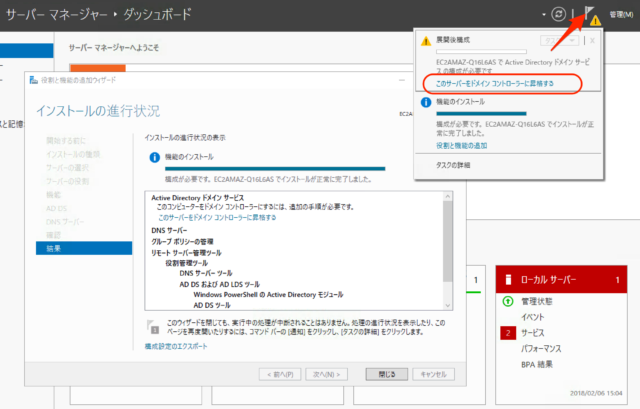640x409 pixels.
Task: Click the wizard installation progress bar
Action: (x=275, y=169)
